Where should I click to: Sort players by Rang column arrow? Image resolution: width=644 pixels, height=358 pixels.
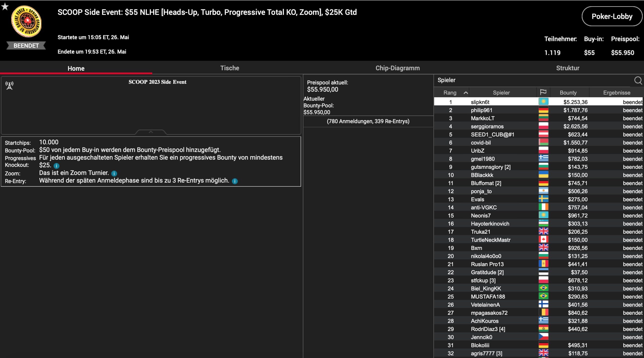[x=466, y=93]
